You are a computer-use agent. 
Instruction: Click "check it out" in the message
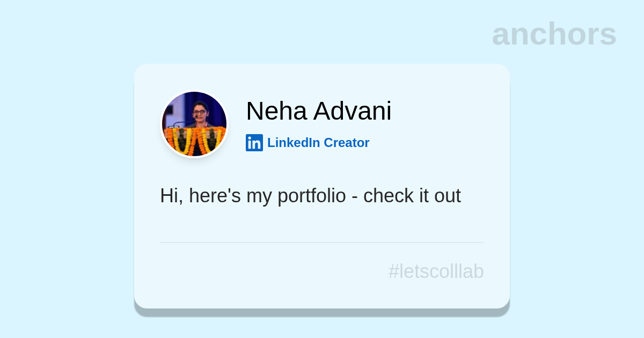(x=412, y=196)
